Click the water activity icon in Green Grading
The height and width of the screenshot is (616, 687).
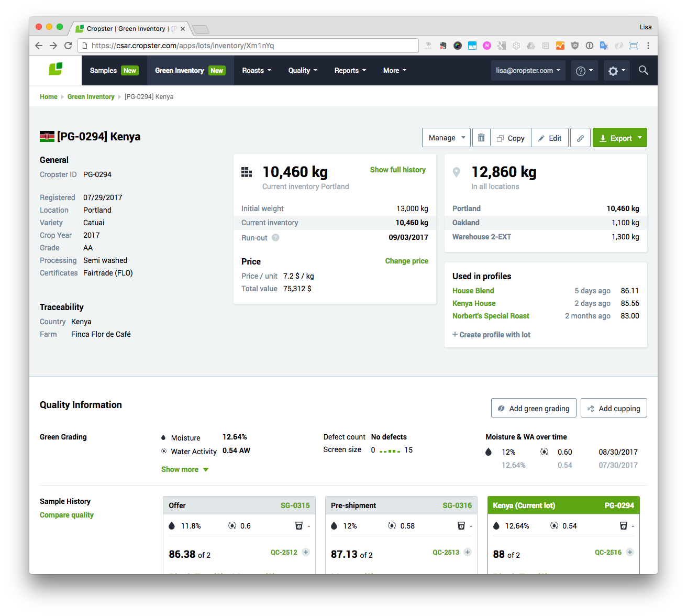164,451
